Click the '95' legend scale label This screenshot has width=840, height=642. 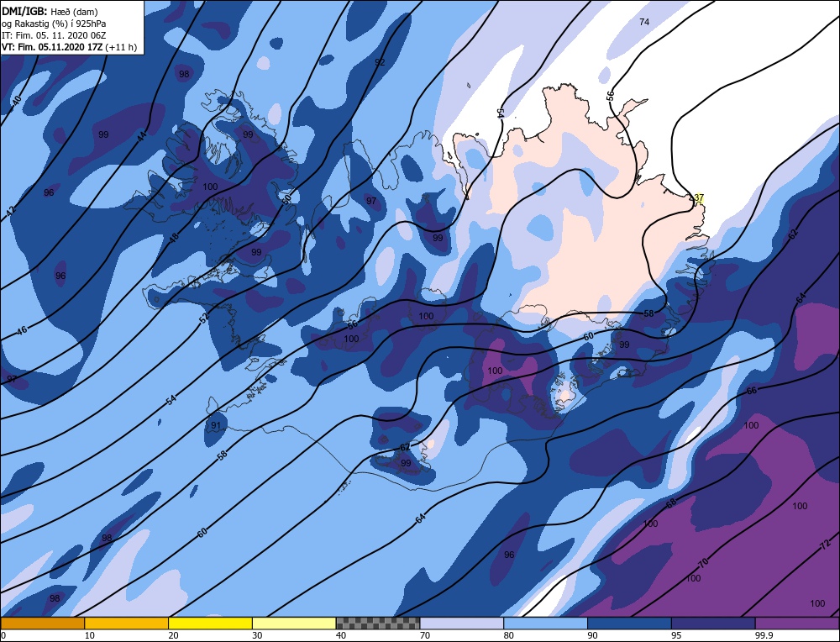coord(676,635)
